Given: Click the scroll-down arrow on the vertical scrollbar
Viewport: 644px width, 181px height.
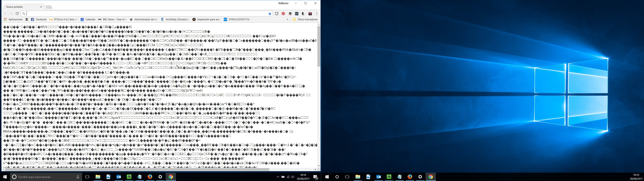Looking at the screenshot, I should pos(319,166).
